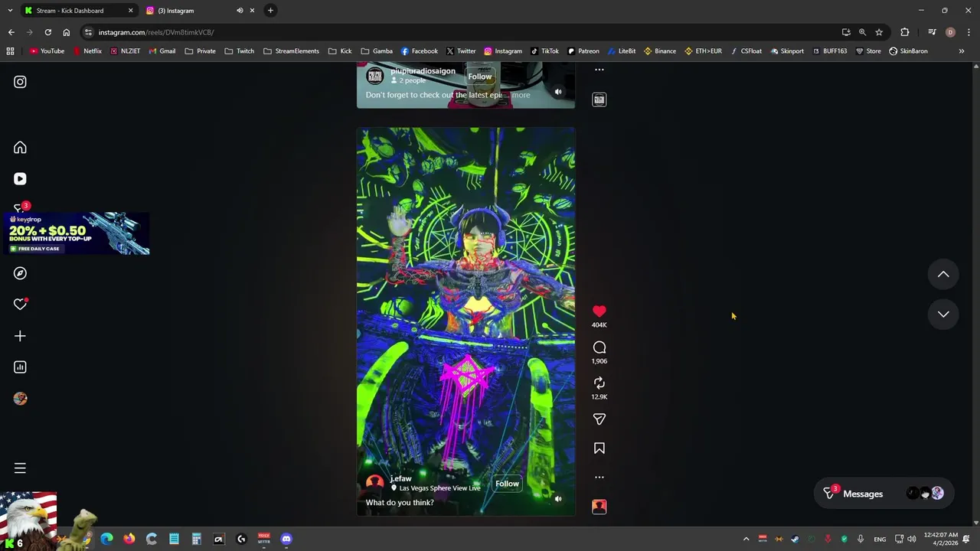Unlike the reel with the red heart
The width and height of the screenshot is (980, 551).
point(599,311)
